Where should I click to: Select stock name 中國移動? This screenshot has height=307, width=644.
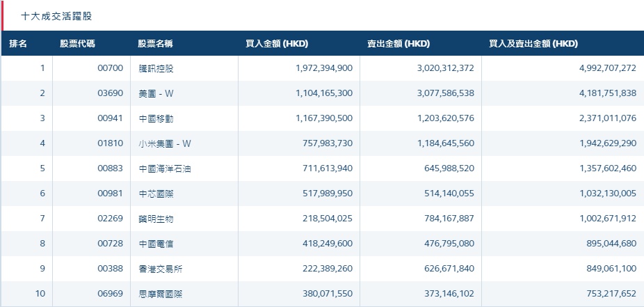(x=156, y=118)
